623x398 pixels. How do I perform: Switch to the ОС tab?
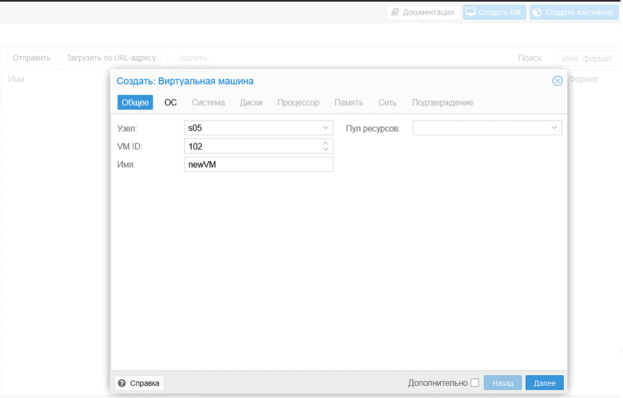(170, 102)
